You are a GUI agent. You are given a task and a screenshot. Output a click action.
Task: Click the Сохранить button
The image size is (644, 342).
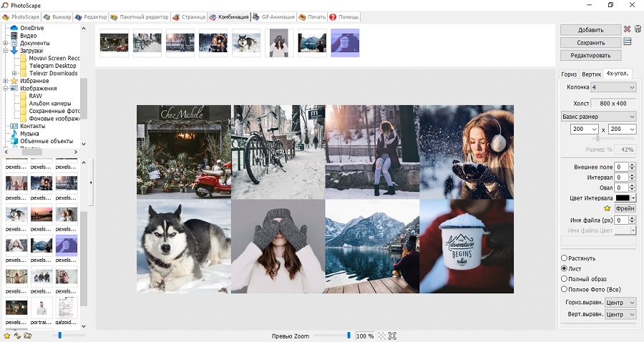590,43
